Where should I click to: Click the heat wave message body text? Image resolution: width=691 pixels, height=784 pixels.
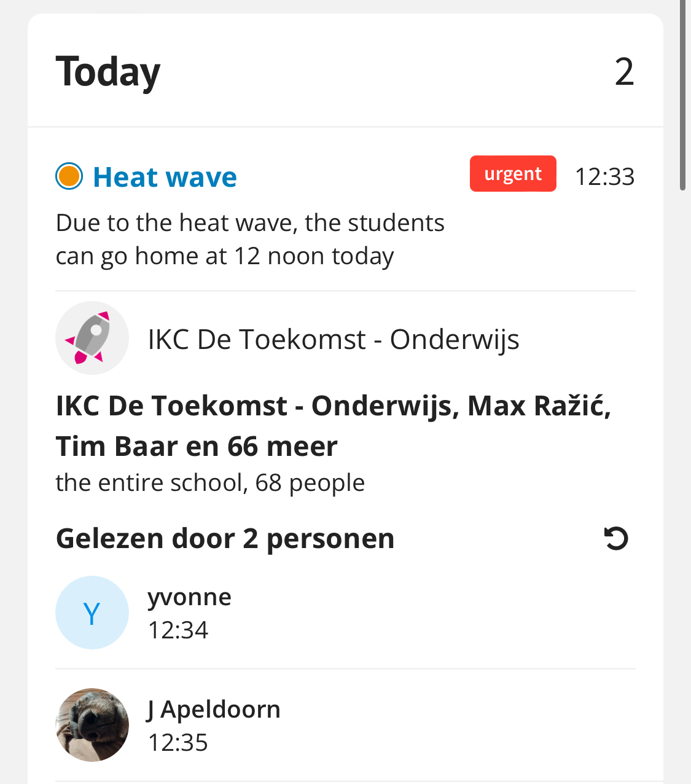coord(250,240)
